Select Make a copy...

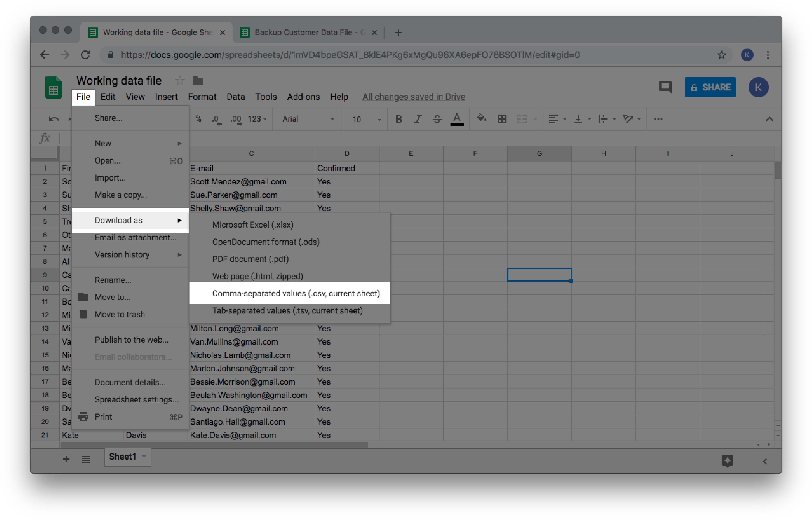(x=130, y=195)
